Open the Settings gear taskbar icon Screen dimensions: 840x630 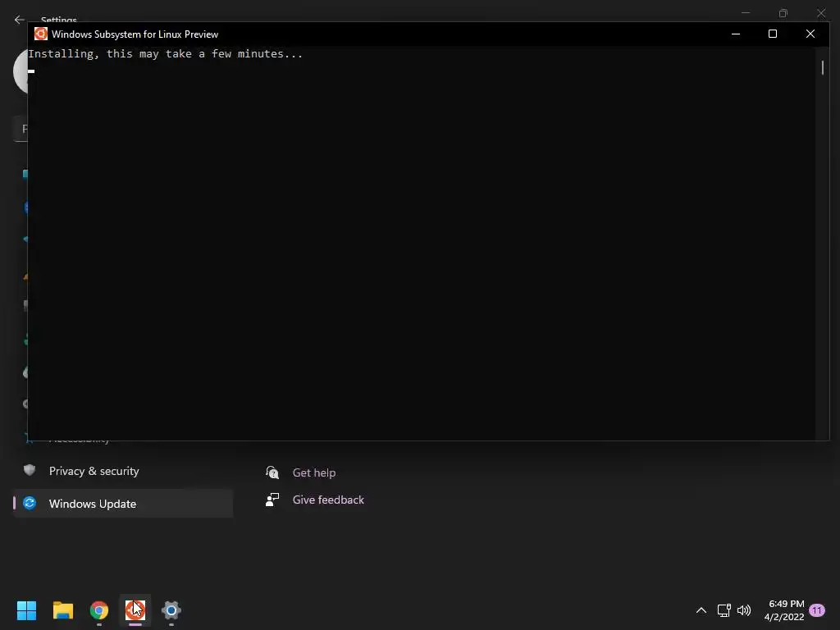pos(171,610)
